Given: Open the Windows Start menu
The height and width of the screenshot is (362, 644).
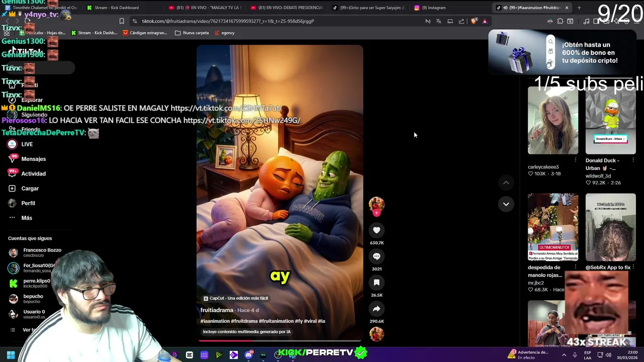Looking at the screenshot, I should click(11, 355).
